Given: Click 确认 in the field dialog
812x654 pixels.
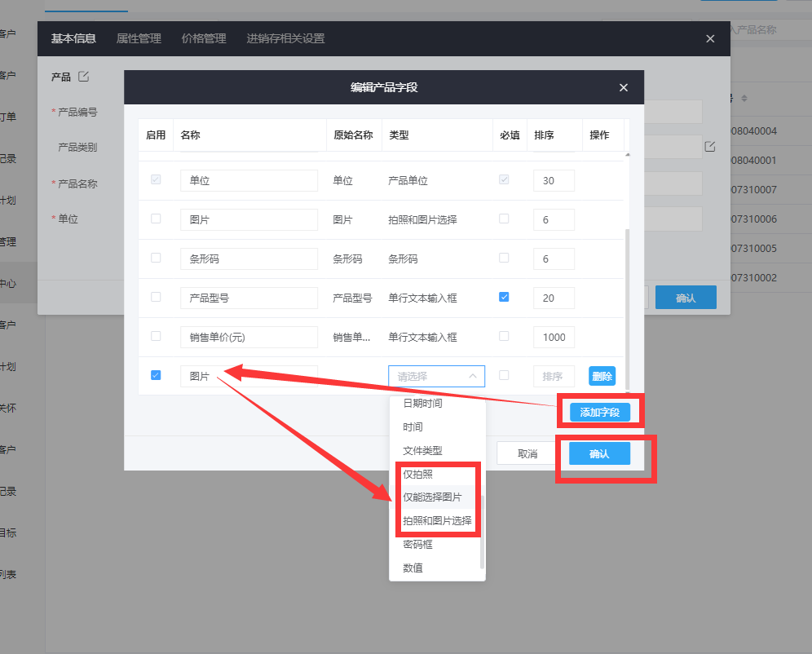Looking at the screenshot, I should (x=600, y=453).
